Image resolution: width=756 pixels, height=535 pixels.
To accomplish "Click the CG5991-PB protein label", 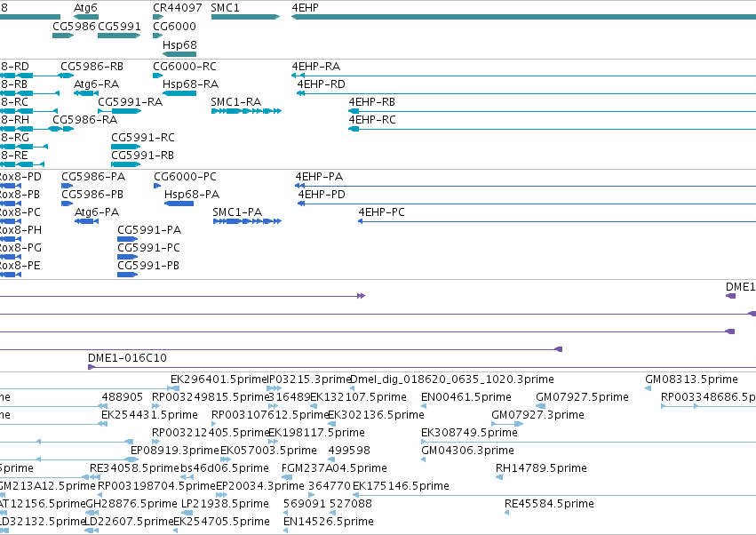I will (148, 266).
